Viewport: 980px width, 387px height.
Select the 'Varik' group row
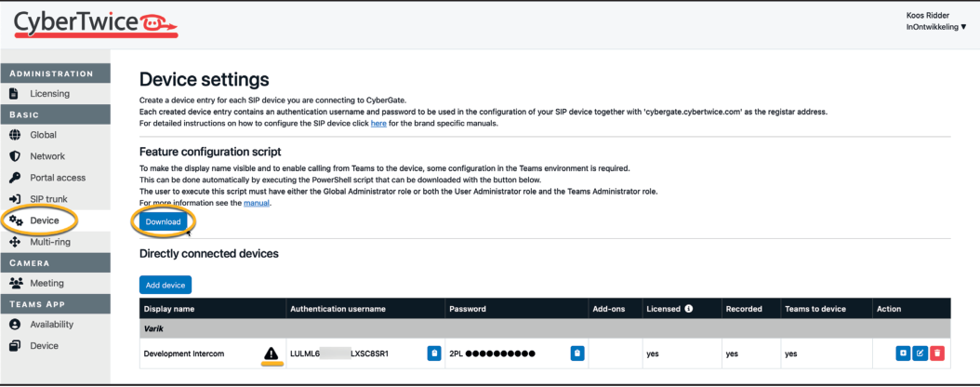[x=545, y=328]
